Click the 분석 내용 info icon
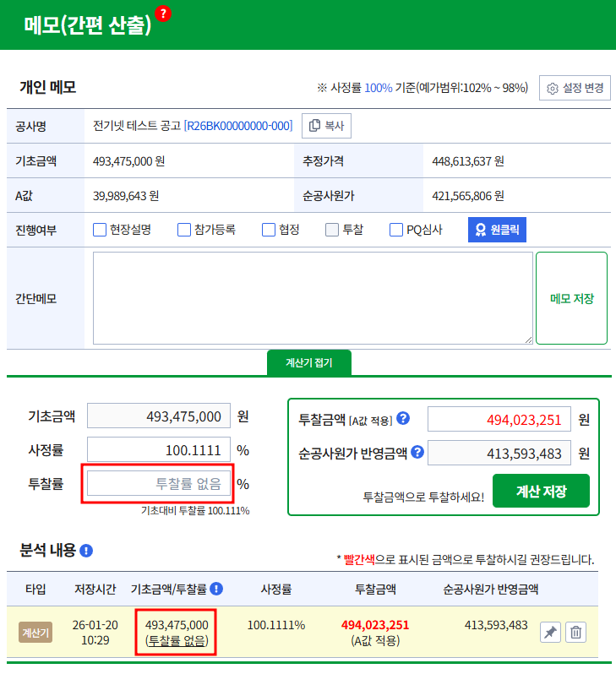This screenshot has height=674, width=616. pyautogui.click(x=85, y=551)
